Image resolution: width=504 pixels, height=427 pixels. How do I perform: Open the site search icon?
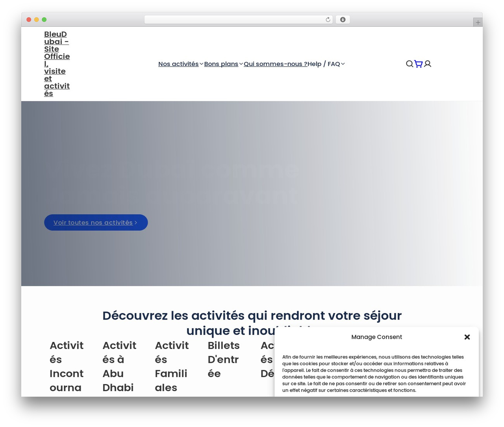pyautogui.click(x=409, y=64)
